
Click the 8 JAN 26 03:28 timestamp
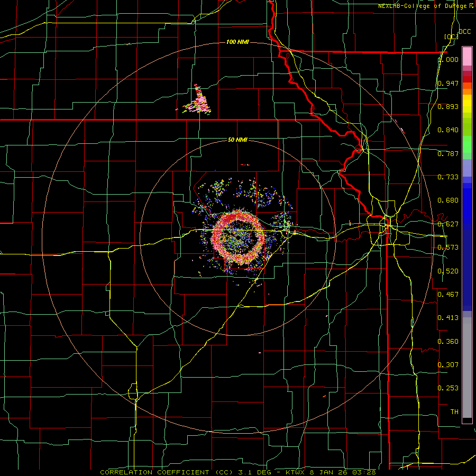point(342,472)
